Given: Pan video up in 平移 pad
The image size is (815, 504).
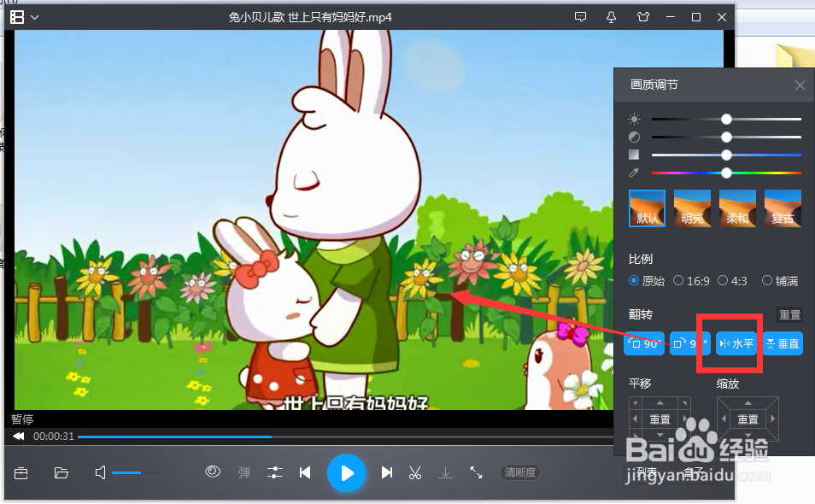Looking at the screenshot, I should [660, 403].
